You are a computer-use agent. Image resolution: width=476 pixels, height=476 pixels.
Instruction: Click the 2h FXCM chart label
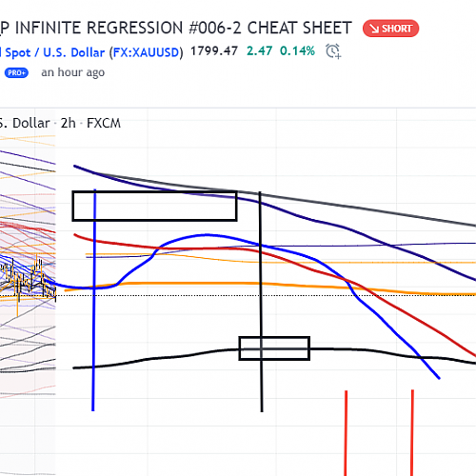pyautogui.click(x=90, y=123)
